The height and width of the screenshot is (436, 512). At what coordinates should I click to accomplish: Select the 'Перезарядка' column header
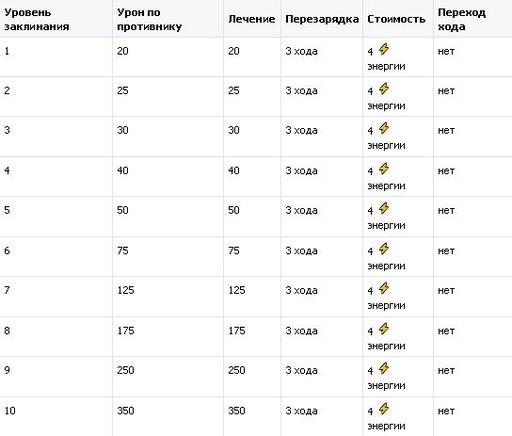click(x=322, y=19)
